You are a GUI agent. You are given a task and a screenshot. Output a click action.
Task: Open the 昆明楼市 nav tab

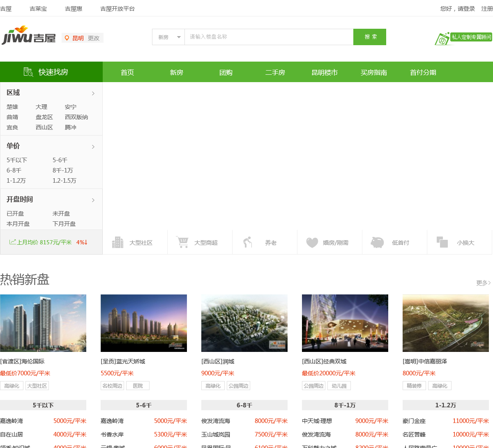325,72
